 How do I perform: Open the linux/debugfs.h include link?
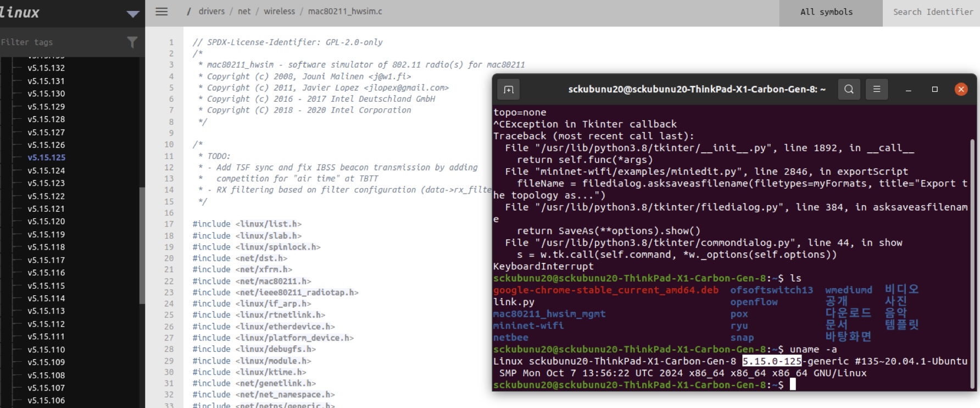pos(276,349)
